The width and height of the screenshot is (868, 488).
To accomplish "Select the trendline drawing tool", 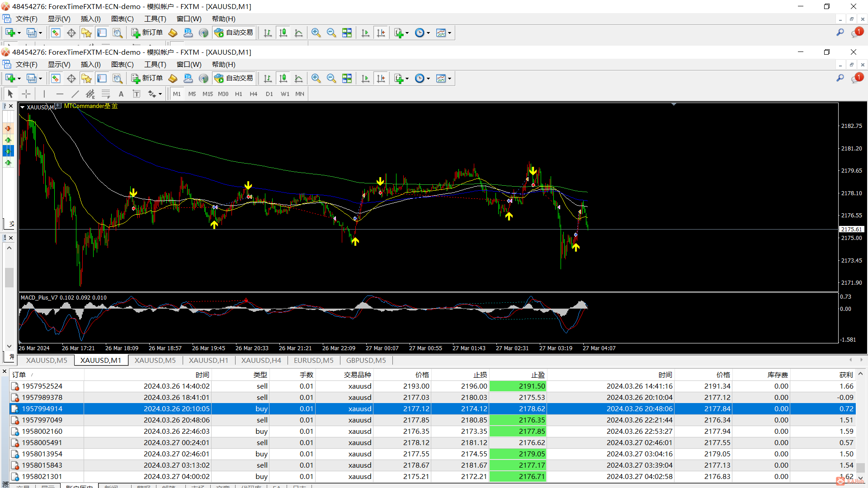I will tap(75, 94).
